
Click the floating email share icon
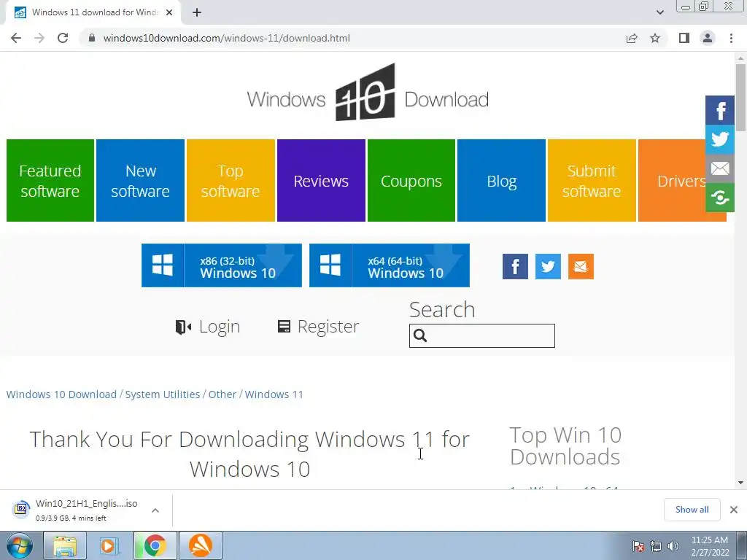point(720,168)
